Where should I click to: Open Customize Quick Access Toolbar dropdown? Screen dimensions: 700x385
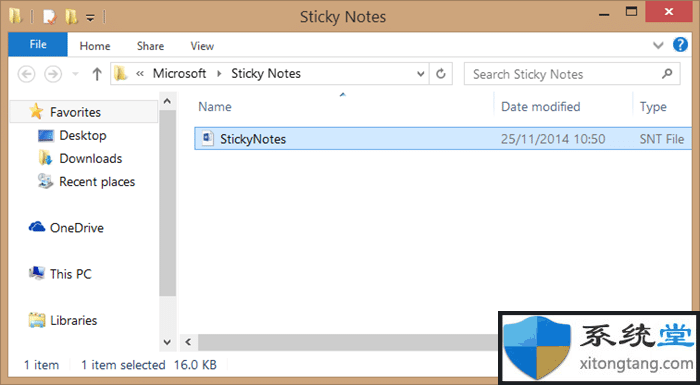90,18
